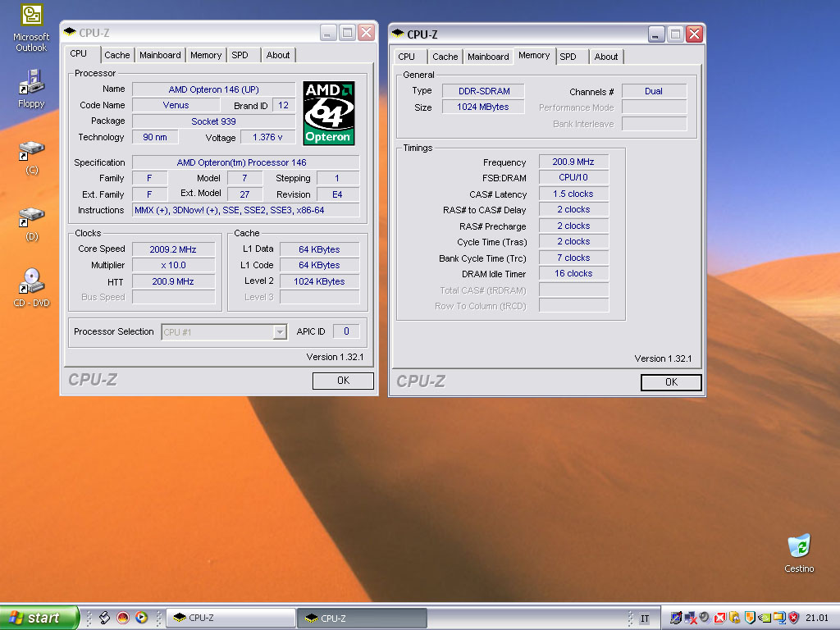Open About tab in right CPU-Z window
Image resolution: width=840 pixels, height=630 pixels.
click(606, 57)
